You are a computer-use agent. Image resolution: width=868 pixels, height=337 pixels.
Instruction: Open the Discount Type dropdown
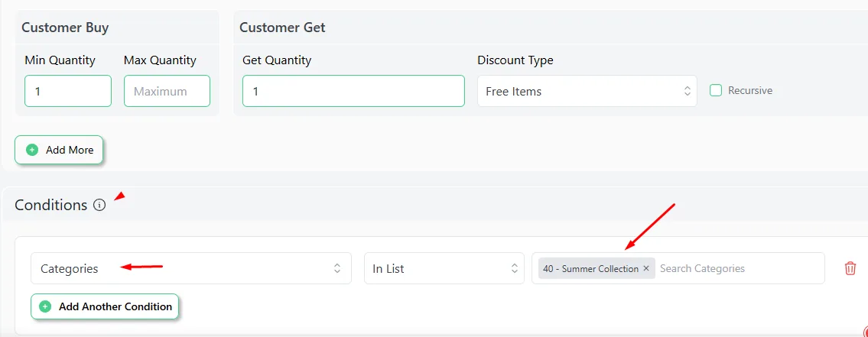[587, 91]
